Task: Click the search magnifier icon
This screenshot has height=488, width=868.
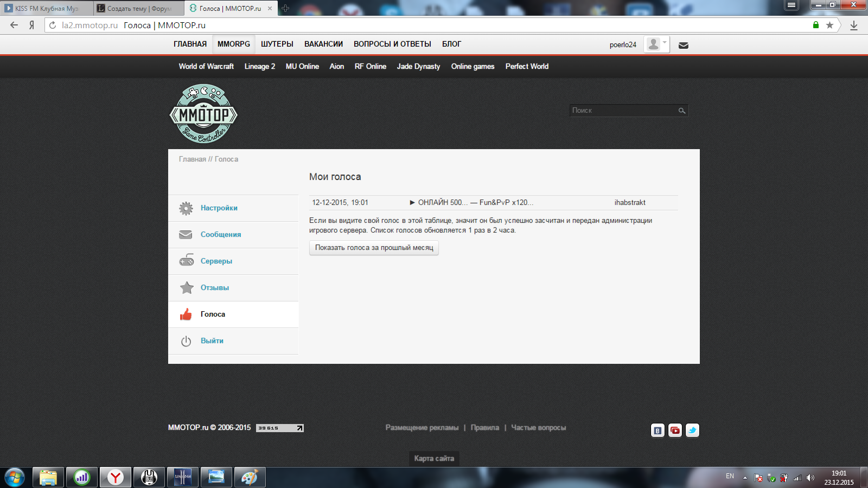Action: (682, 111)
